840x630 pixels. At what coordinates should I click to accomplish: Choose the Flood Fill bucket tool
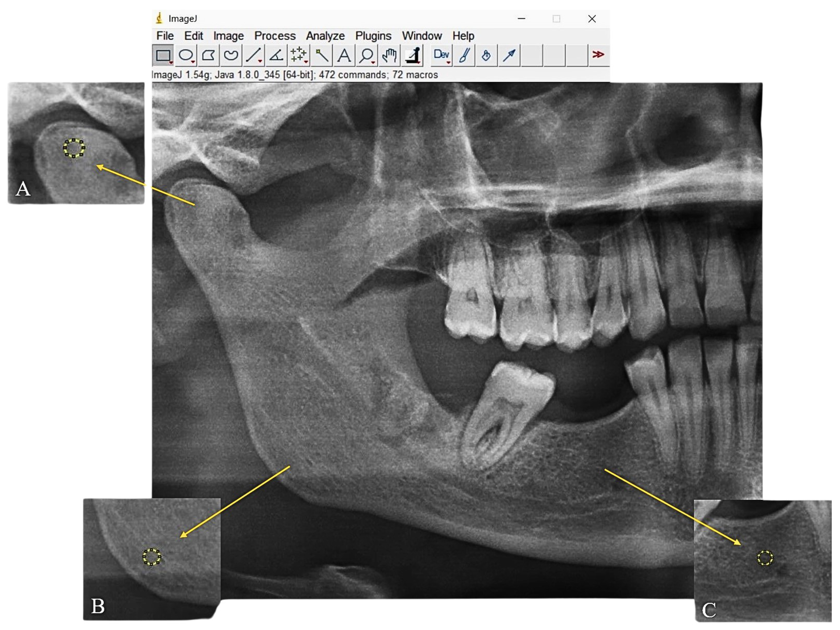[487, 55]
